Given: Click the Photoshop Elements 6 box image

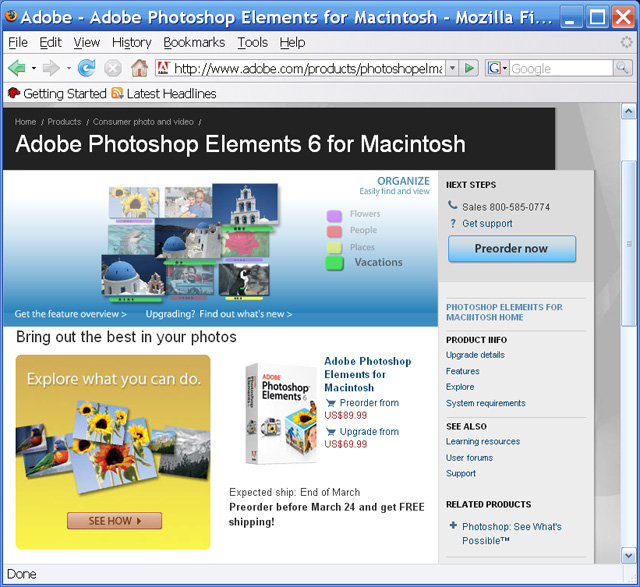Looking at the screenshot, I should click(x=281, y=414).
